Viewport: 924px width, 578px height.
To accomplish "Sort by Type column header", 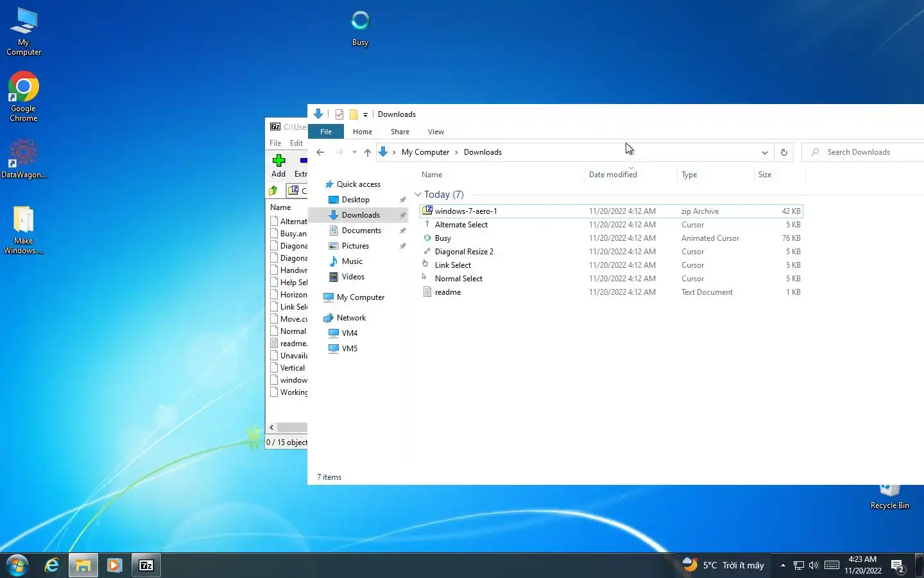I will (715, 175).
